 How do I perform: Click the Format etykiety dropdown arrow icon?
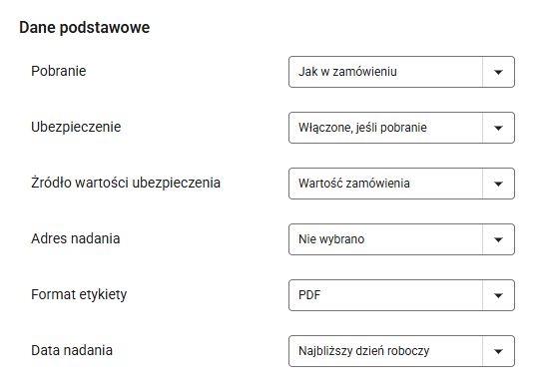click(498, 296)
